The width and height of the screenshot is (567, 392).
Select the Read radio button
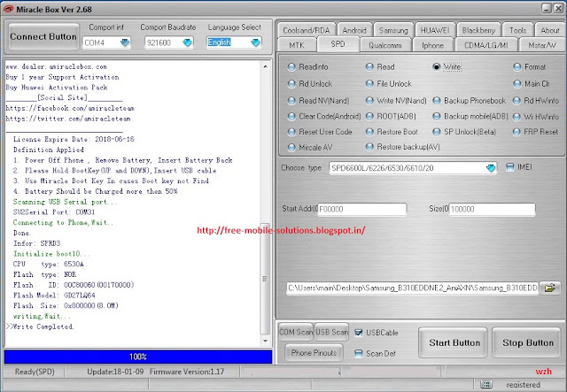[369, 67]
